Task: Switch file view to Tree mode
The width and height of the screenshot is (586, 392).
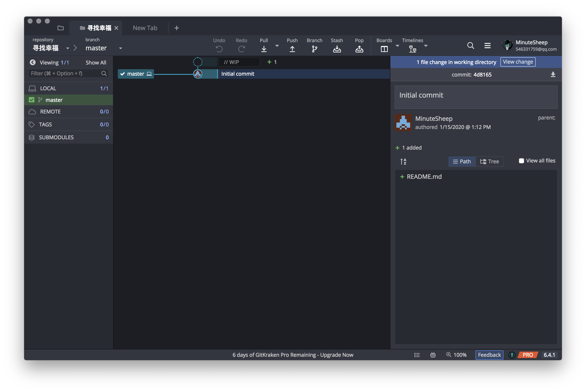Action: [489, 161]
